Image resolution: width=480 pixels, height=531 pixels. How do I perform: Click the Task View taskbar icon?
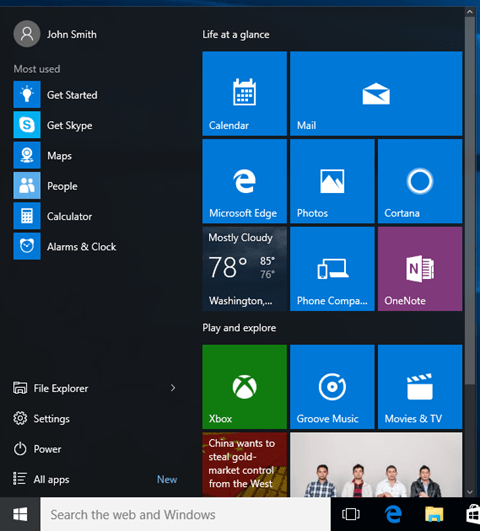point(351,514)
